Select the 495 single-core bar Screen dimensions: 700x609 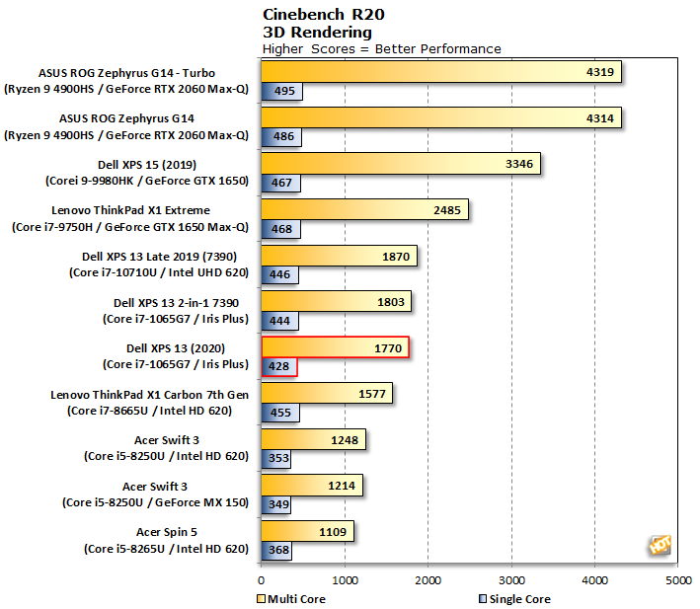point(281,91)
